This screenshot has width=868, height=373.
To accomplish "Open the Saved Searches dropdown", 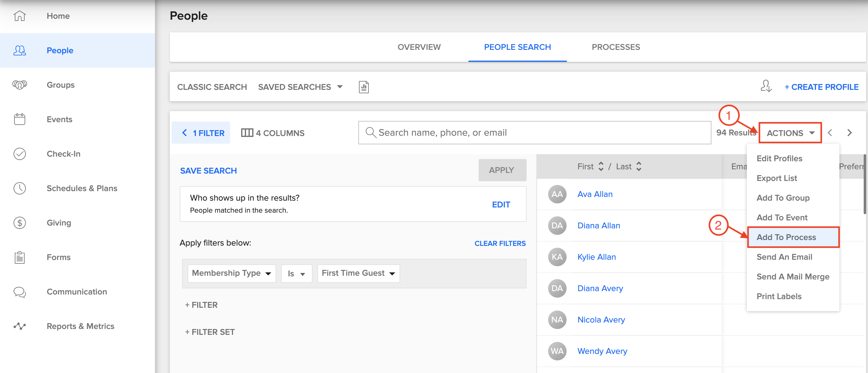I will (300, 87).
